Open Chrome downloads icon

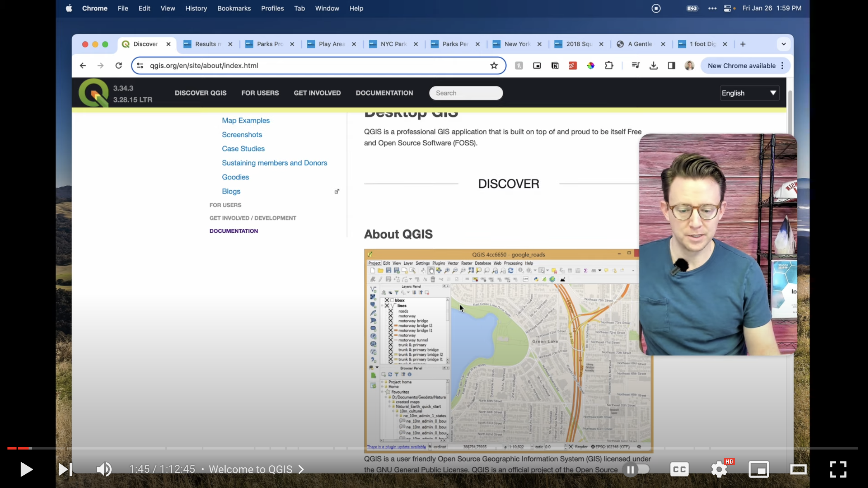[653, 65]
